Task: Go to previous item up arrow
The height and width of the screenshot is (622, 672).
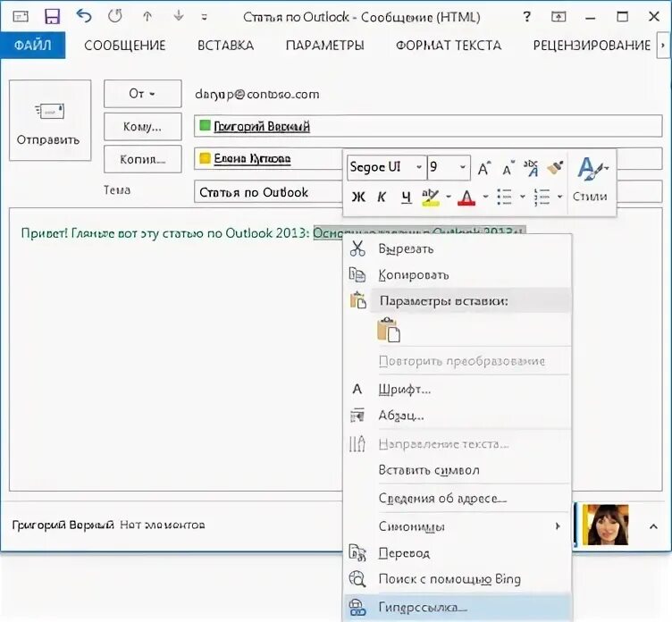Action: click(x=147, y=16)
